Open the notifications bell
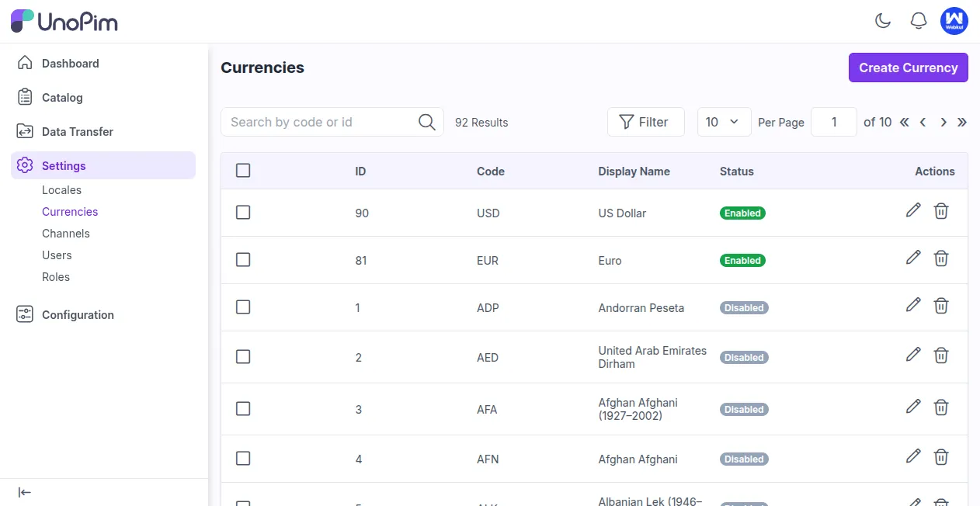The image size is (980, 506). [x=919, y=21]
